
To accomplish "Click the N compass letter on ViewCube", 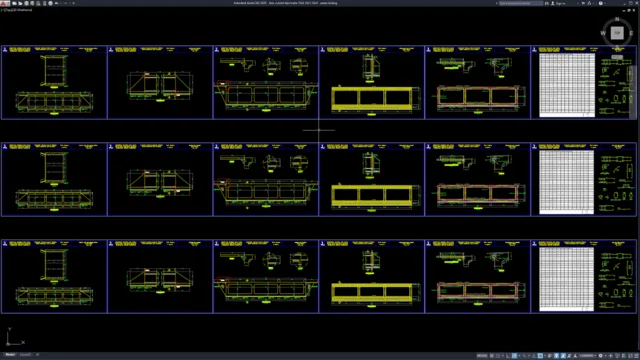I will (x=617, y=19).
